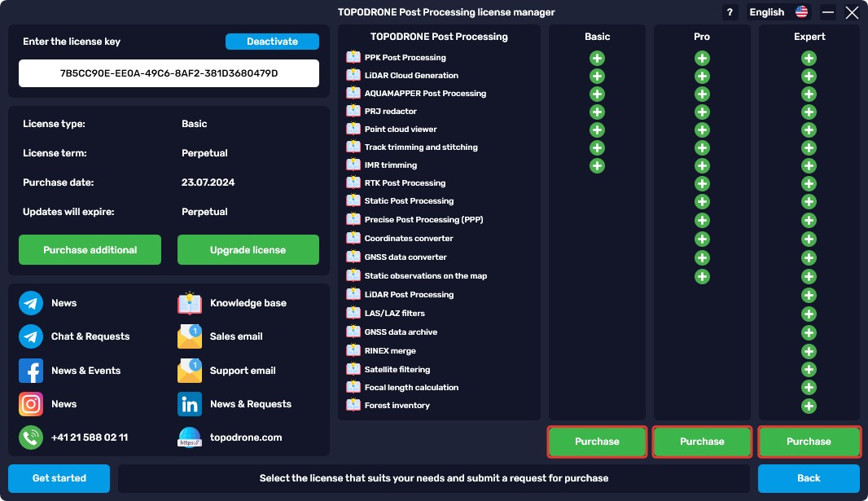The image size is (868, 501).
Task: Click Purchase additional button
Action: click(90, 249)
